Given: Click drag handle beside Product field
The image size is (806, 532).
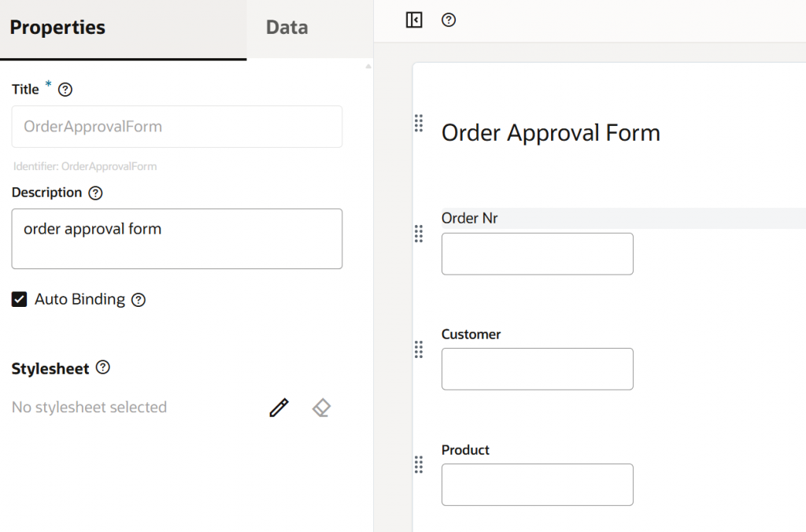Looking at the screenshot, I should 419,465.
